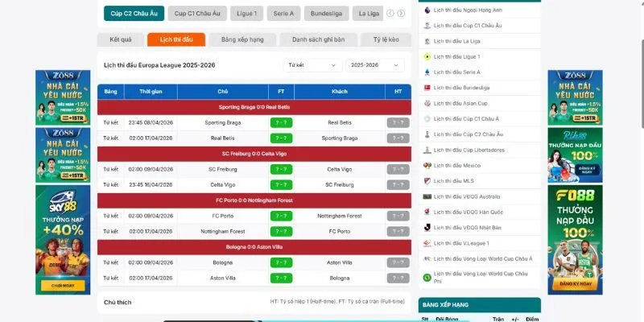The image size is (644, 322).
Task: Open the Danh sách ghi bàn tab
Action: [318, 39]
